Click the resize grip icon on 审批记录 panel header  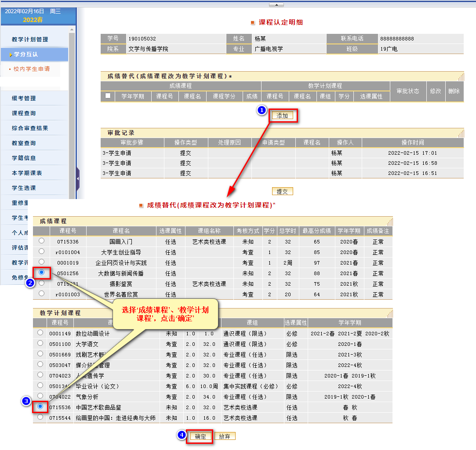[x=461, y=133]
